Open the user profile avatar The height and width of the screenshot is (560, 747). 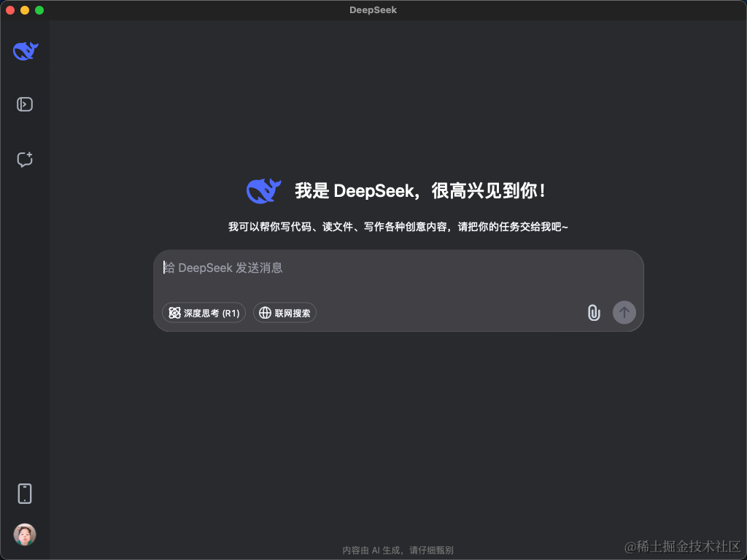click(x=25, y=534)
